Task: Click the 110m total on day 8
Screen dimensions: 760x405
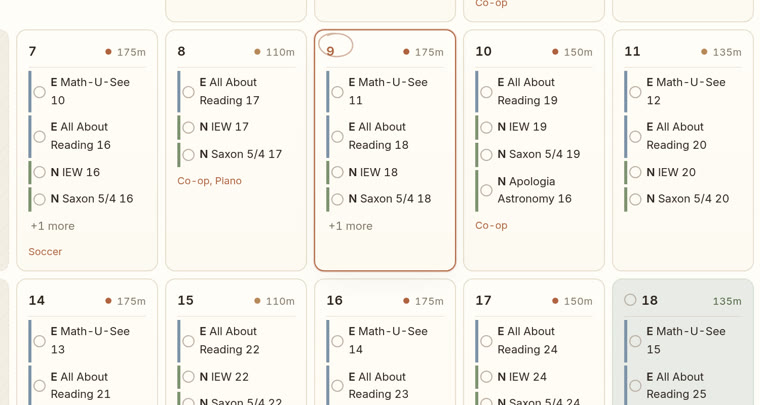Action: coord(280,52)
